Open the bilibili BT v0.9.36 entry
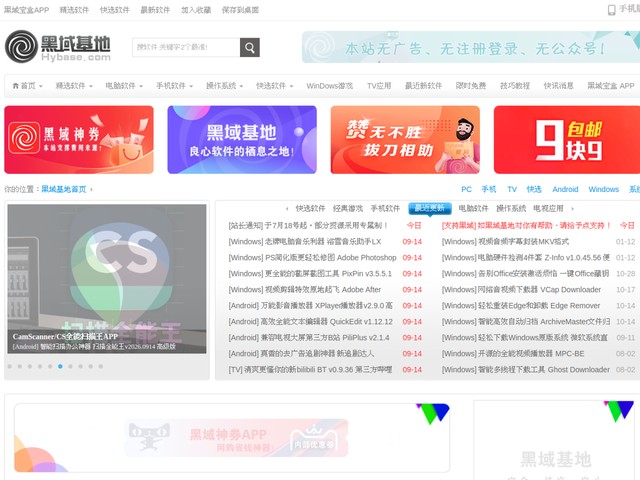This screenshot has width=640, height=480. (310, 369)
